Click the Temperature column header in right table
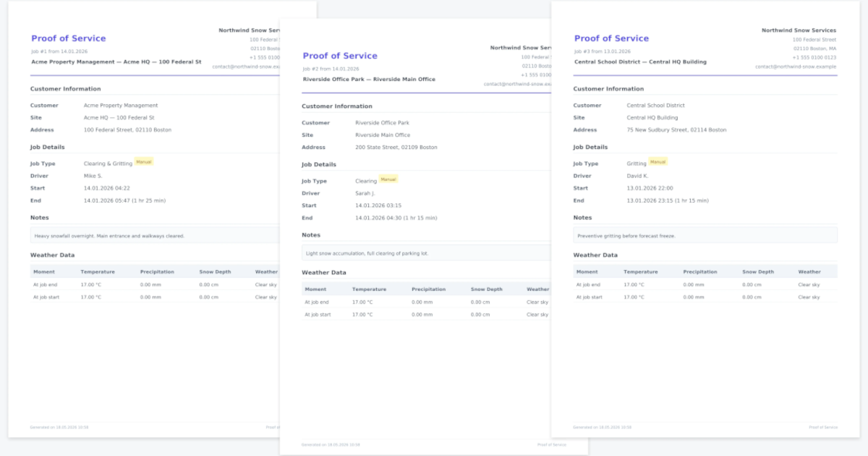 (641, 272)
